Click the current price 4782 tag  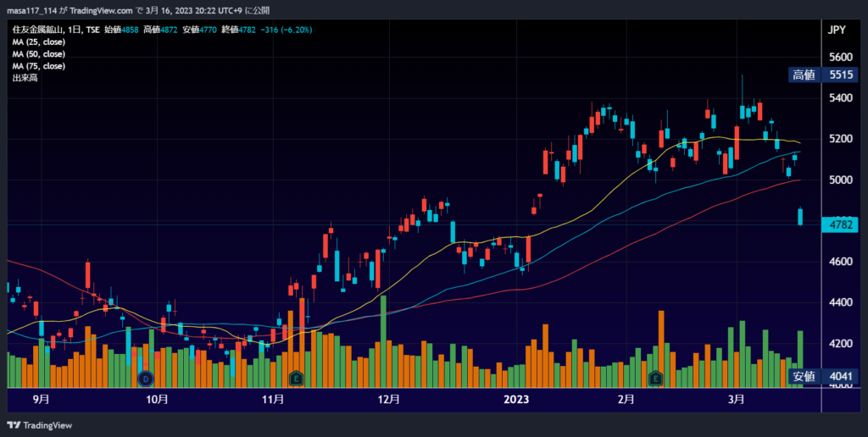click(840, 224)
